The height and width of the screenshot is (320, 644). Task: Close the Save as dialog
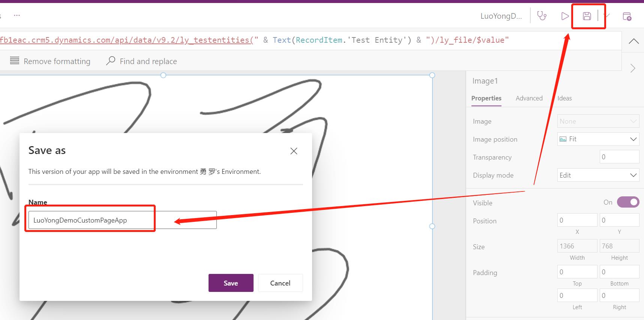click(x=294, y=151)
